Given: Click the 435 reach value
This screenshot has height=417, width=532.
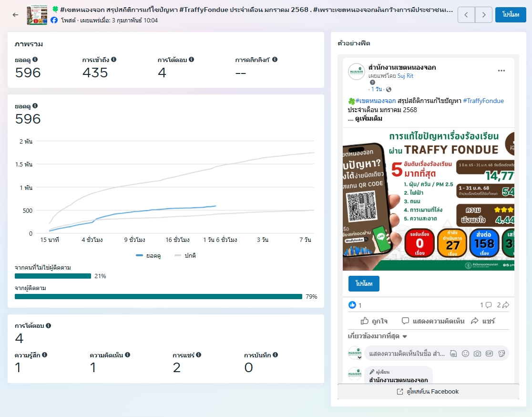Looking at the screenshot, I should tap(95, 73).
